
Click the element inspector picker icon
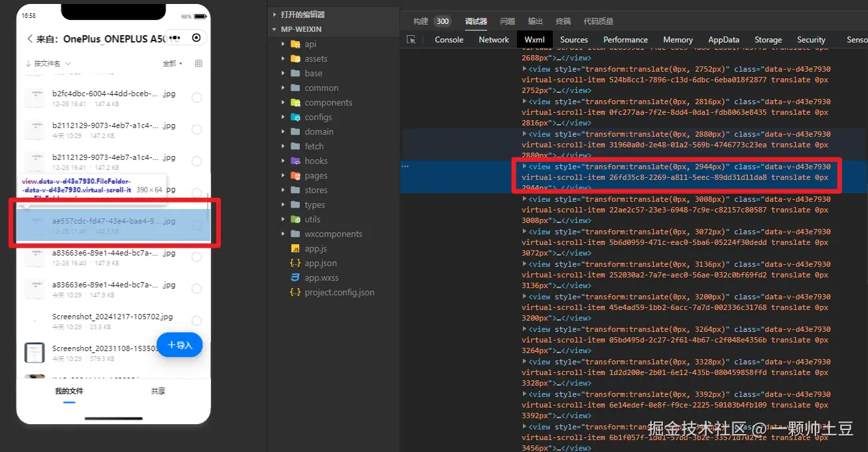coord(411,40)
